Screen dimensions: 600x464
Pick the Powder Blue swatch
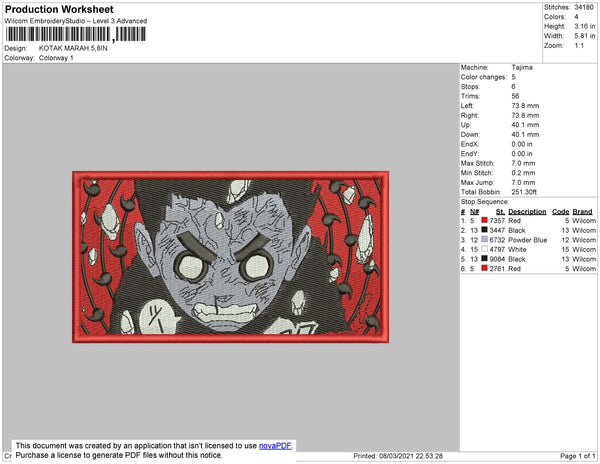pos(484,239)
